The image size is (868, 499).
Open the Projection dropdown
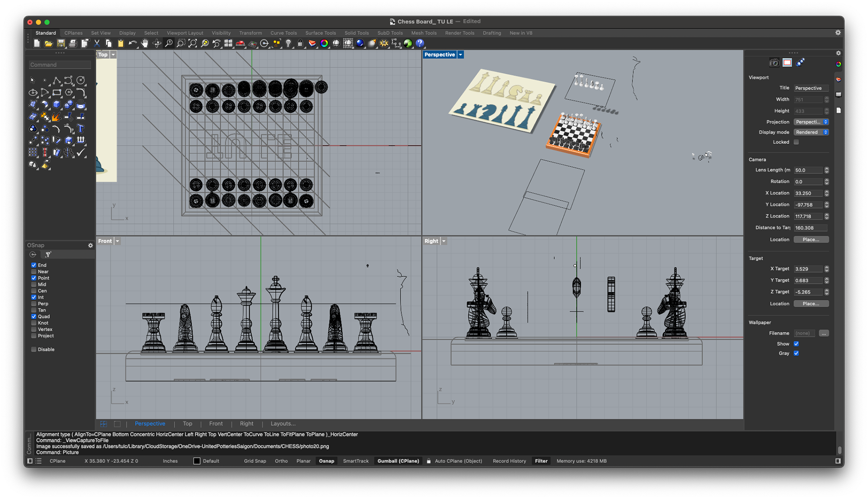click(x=811, y=122)
